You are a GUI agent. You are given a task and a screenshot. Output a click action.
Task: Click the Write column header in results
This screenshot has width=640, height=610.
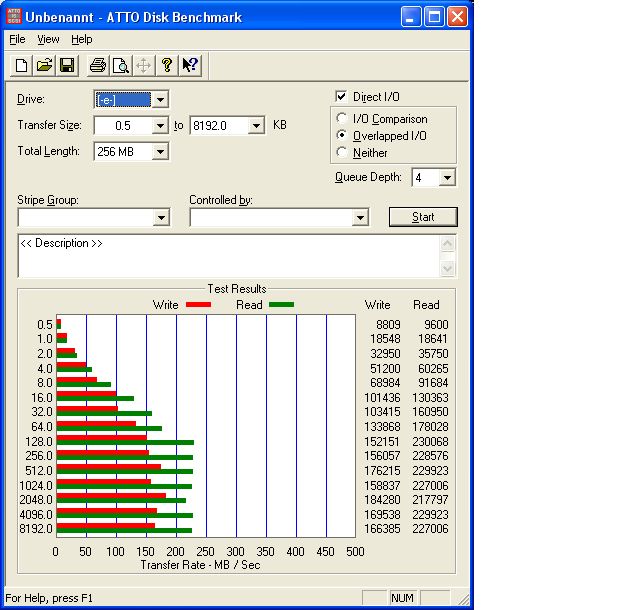pos(378,305)
